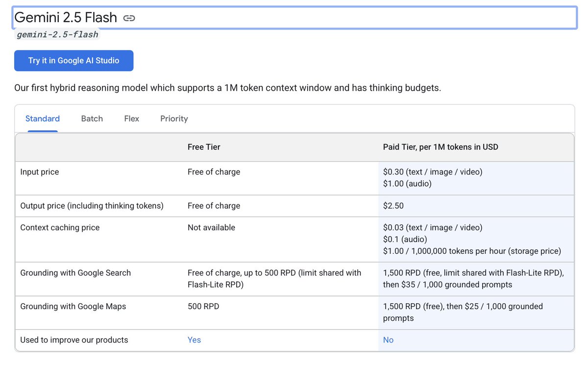The height and width of the screenshot is (370, 588).
Task: Click the Gemini 2.5 Flash heading text
Action: (66, 18)
